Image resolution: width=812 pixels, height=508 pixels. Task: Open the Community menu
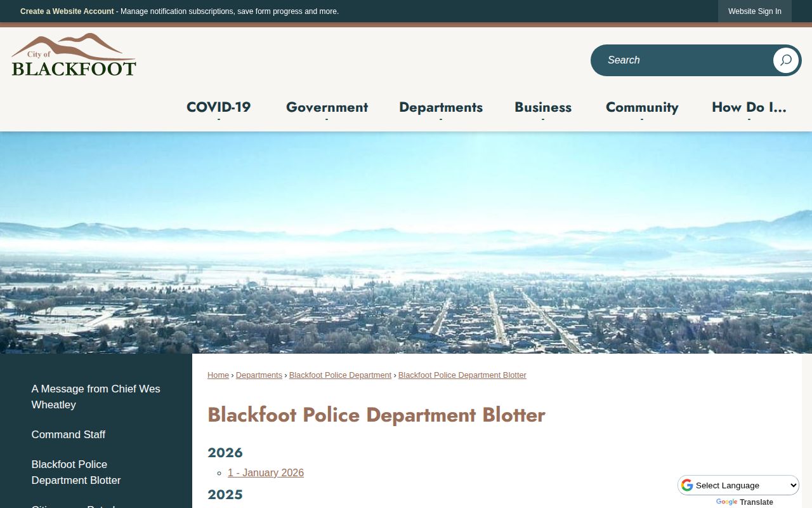[x=642, y=107]
